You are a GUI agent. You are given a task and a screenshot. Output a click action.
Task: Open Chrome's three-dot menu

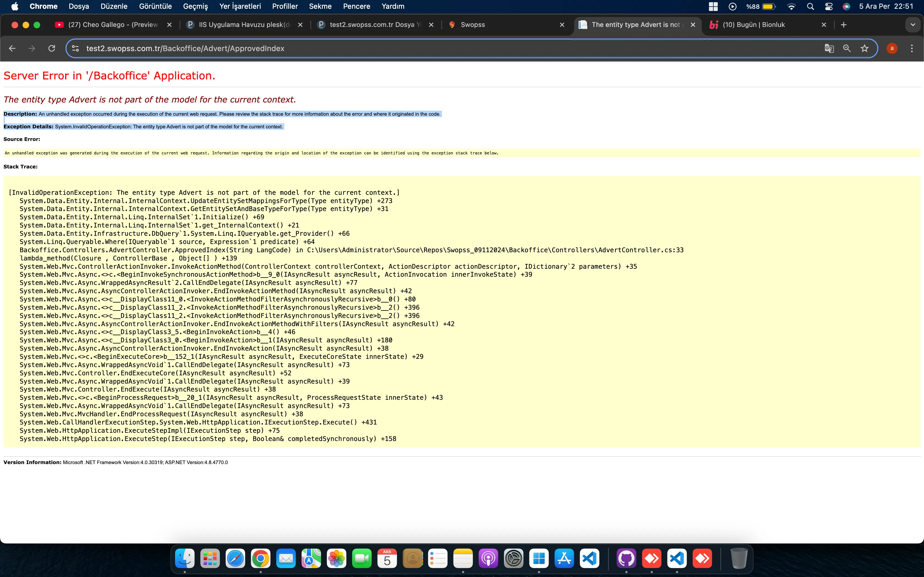[x=912, y=48]
